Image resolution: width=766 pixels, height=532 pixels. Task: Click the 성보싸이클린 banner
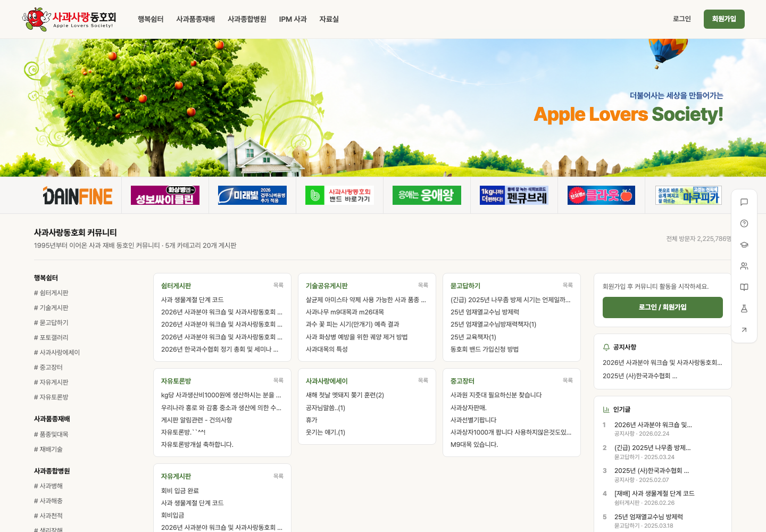coord(165,195)
